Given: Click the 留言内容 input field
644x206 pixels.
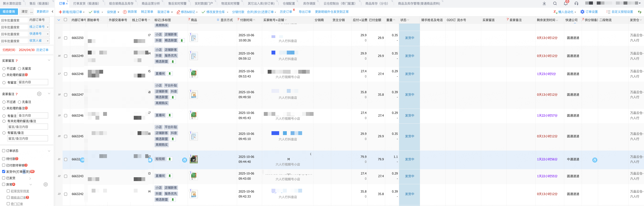Looking at the screenshot, I should click(33, 82).
